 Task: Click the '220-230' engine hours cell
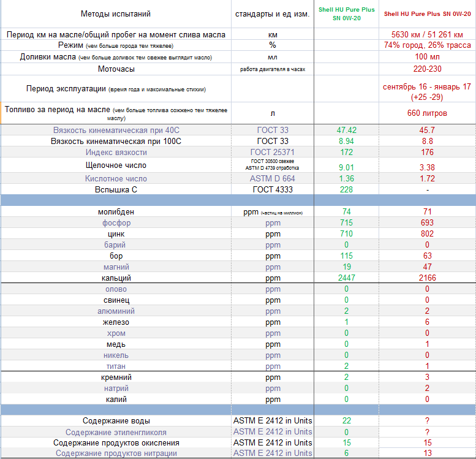click(427, 69)
